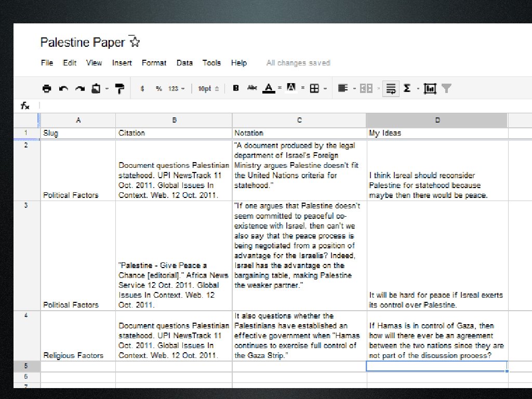Open the Format menu

point(154,63)
